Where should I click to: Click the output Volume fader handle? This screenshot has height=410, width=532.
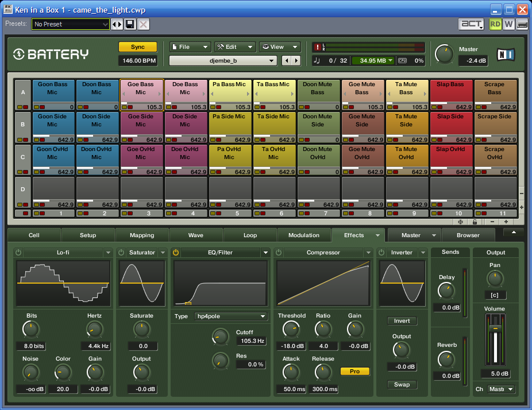495,328
